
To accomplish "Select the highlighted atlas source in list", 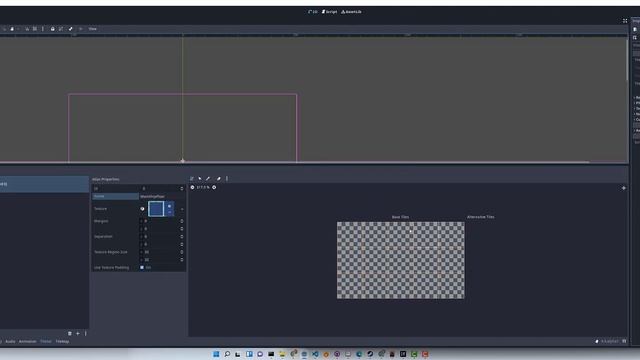I will pyautogui.click(x=44, y=184).
